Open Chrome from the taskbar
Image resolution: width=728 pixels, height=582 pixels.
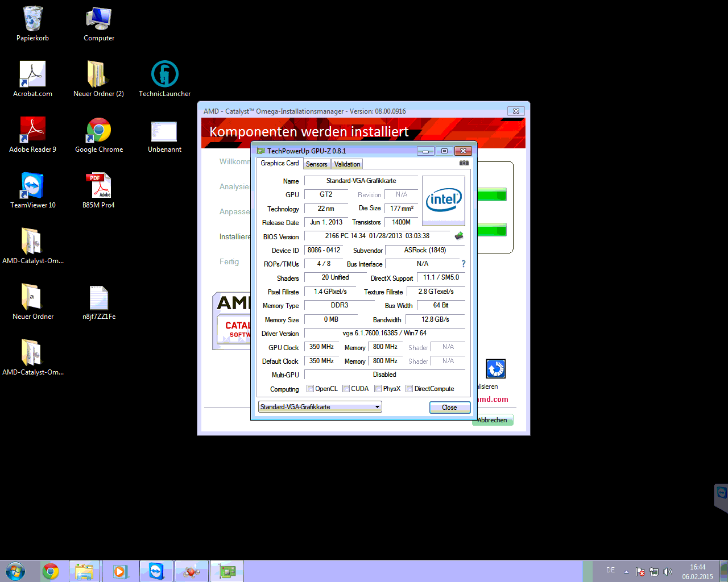point(51,571)
